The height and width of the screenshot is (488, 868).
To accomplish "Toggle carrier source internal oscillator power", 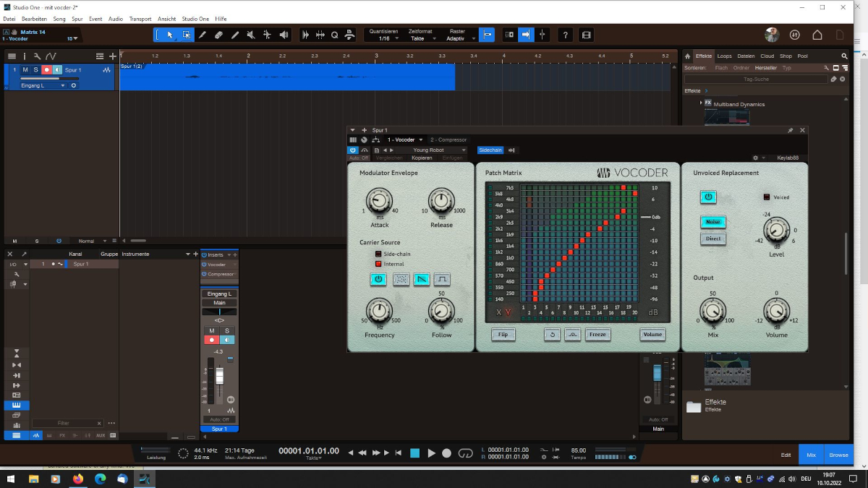I will 378,279.
